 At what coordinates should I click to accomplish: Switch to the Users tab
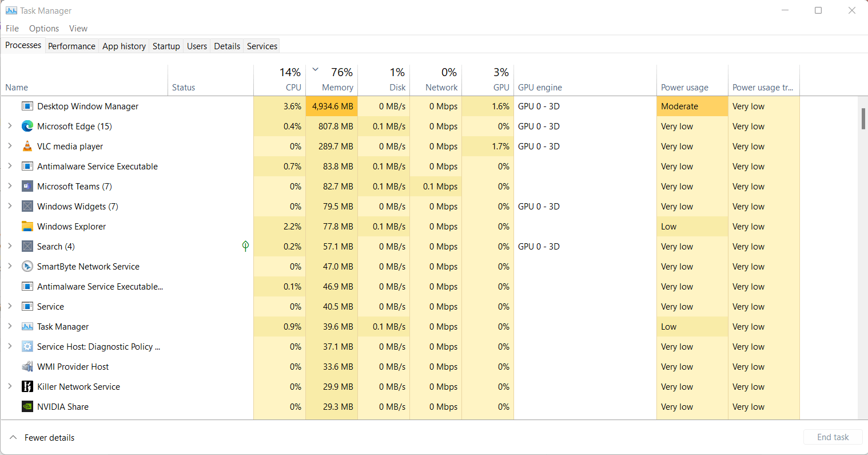click(x=197, y=46)
